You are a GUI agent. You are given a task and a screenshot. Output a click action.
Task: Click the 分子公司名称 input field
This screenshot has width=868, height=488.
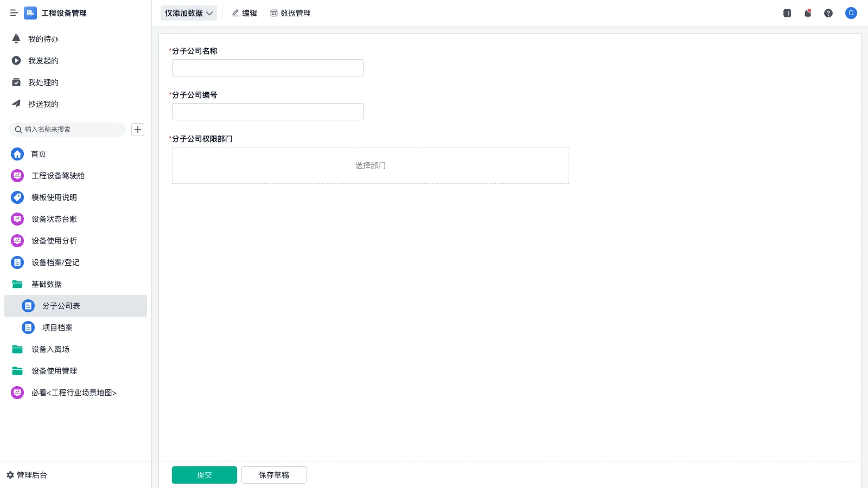click(268, 68)
